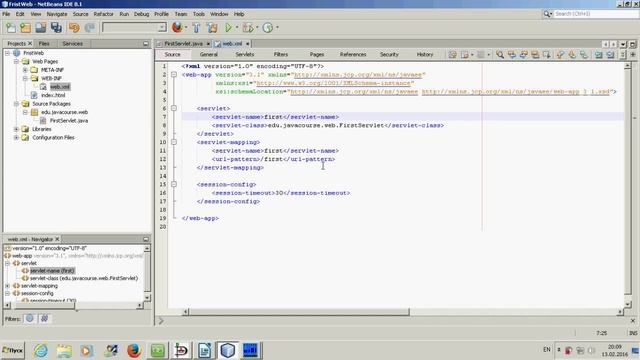The height and width of the screenshot is (360, 640).
Task: Open the Profile Project dropdown arrow
Action: pyautogui.click(x=278, y=27)
